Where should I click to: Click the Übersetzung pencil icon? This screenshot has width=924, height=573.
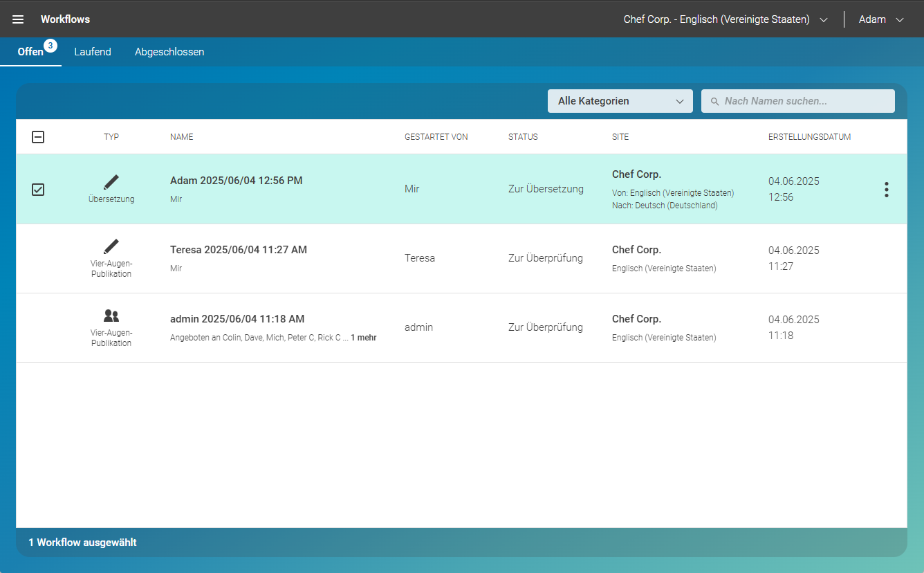pyautogui.click(x=111, y=183)
